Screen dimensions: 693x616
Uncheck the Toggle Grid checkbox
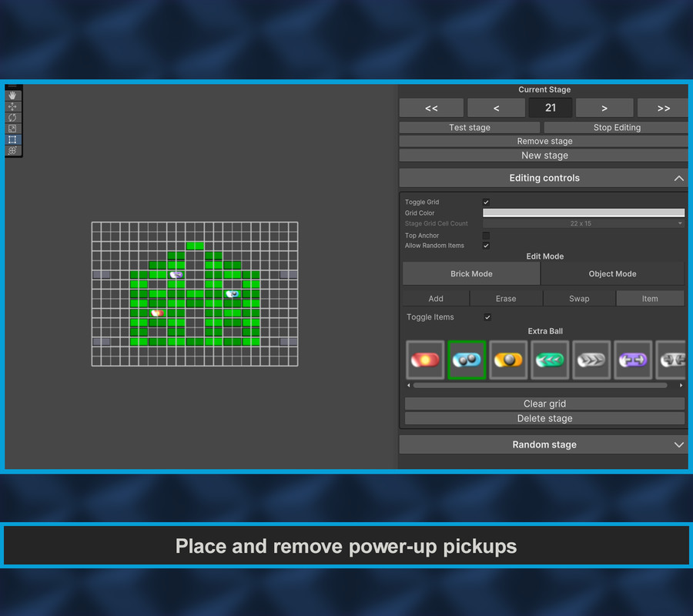[x=485, y=202]
